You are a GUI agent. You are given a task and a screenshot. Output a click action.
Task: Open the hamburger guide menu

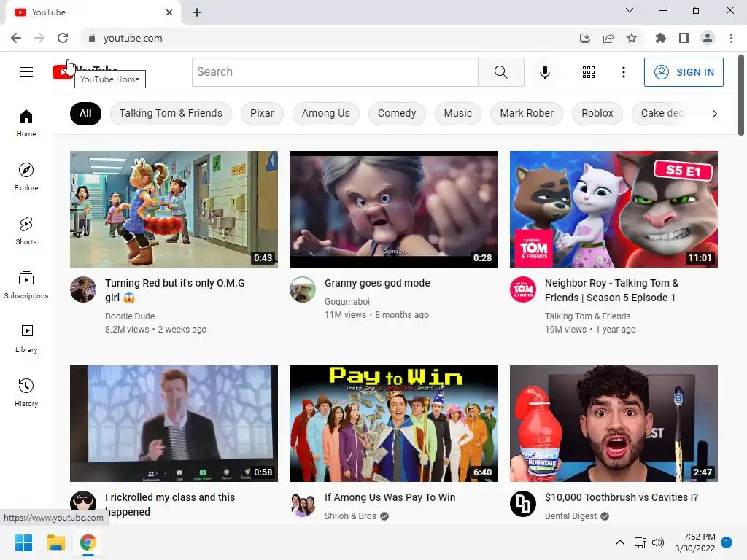[26, 72]
